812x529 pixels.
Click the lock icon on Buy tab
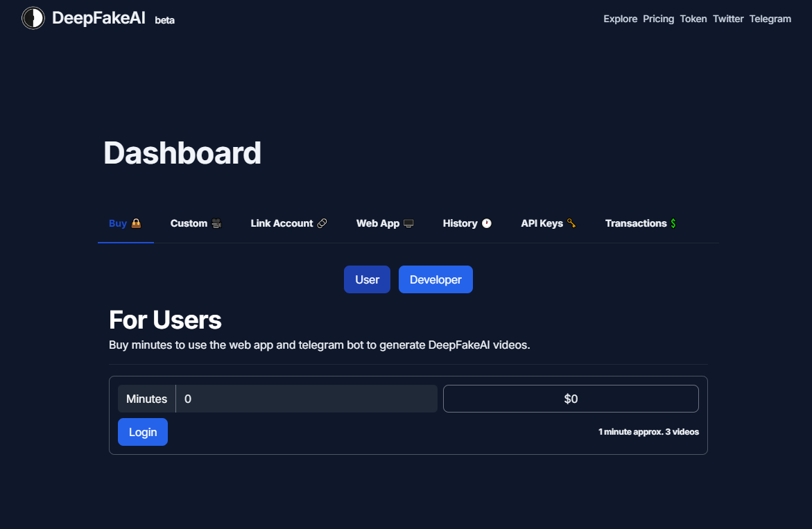(137, 223)
